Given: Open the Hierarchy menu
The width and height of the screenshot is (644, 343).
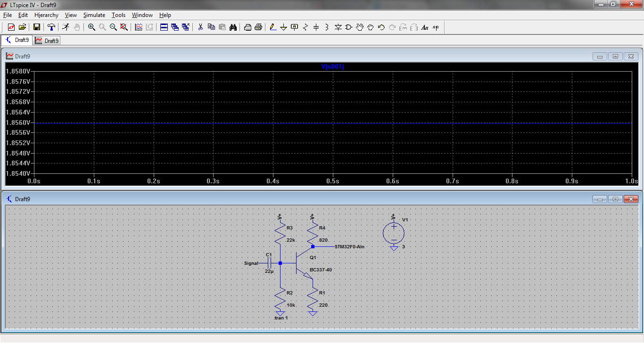Looking at the screenshot, I should 46,15.
